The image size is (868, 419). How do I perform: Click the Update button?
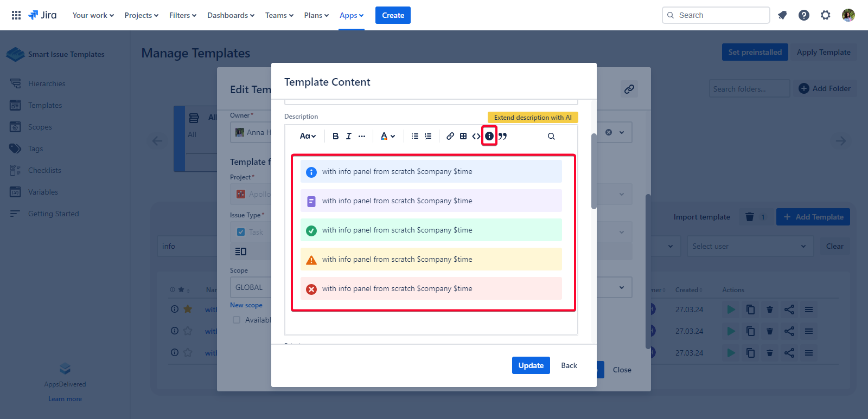point(531,365)
